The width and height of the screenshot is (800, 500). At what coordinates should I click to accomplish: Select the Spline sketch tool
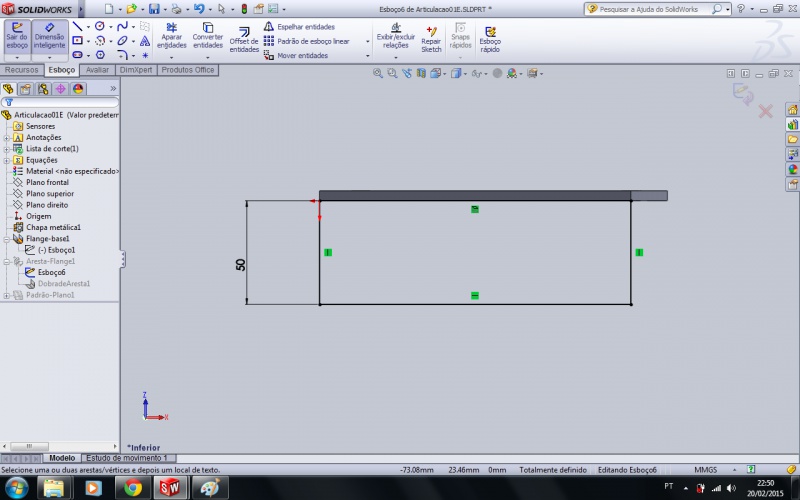pyautogui.click(x=122, y=27)
